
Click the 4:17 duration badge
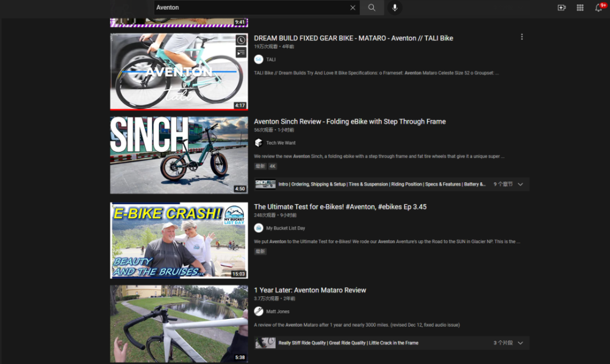pyautogui.click(x=240, y=105)
